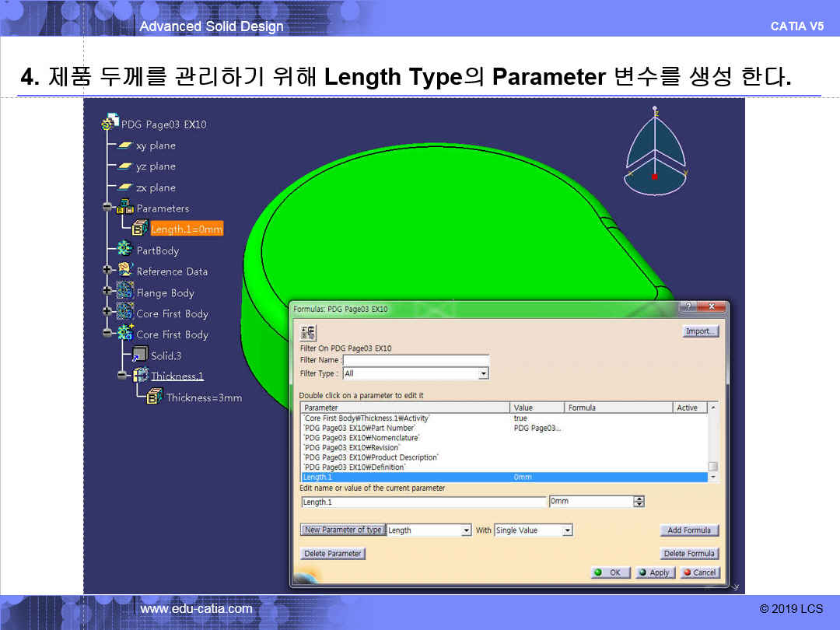The width and height of the screenshot is (840, 630).
Task: Click the Add Formula button
Action: (689, 530)
